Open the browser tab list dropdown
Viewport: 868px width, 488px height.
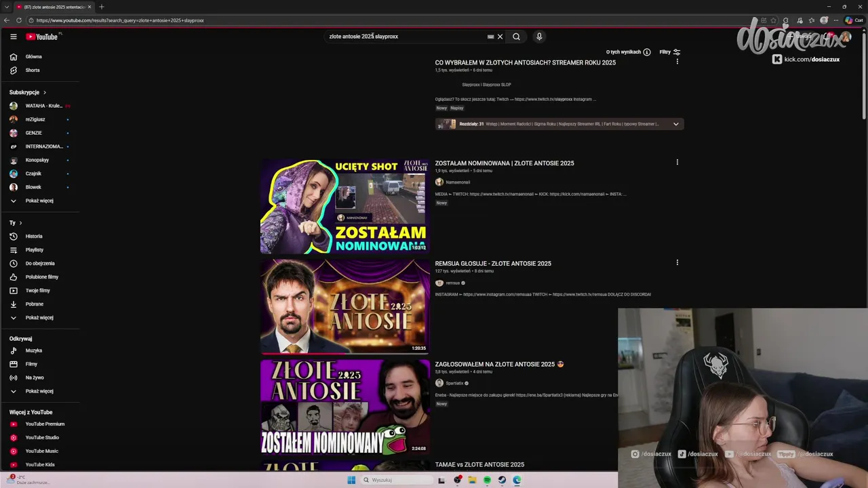[x=6, y=7]
